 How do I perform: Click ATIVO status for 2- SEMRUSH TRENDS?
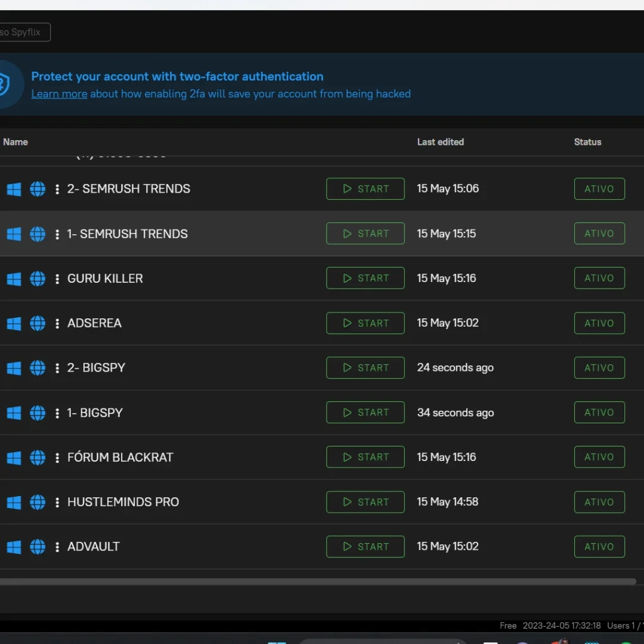click(x=599, y=189)
